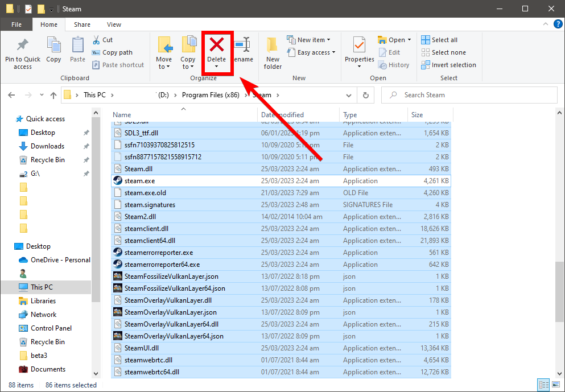Select the steamwebrtc64.dll file

coord(281,372)
